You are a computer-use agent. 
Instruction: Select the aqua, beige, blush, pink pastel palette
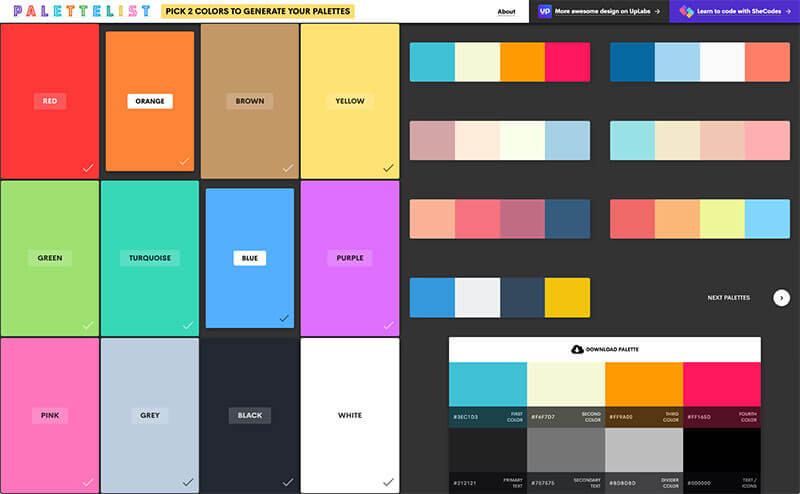click(x=699, y=140)
